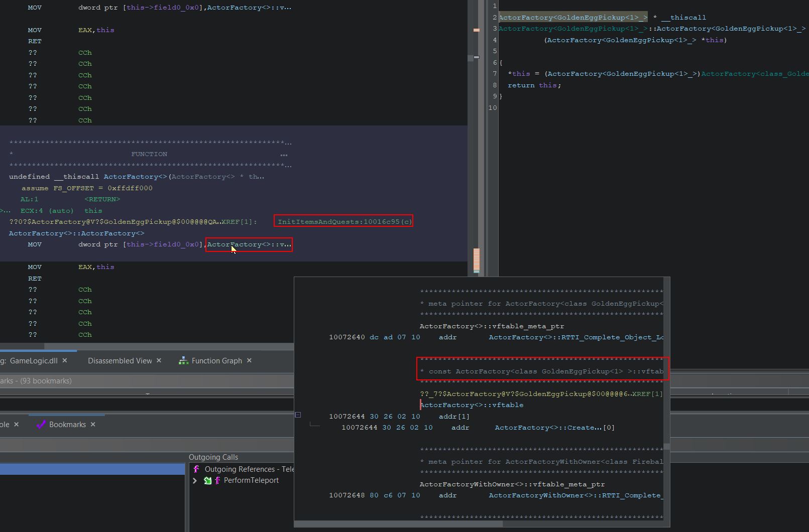809x532 pixels.
Task: Click the '__thiscall' keyword in the decompiler
Action: point(683,18)
